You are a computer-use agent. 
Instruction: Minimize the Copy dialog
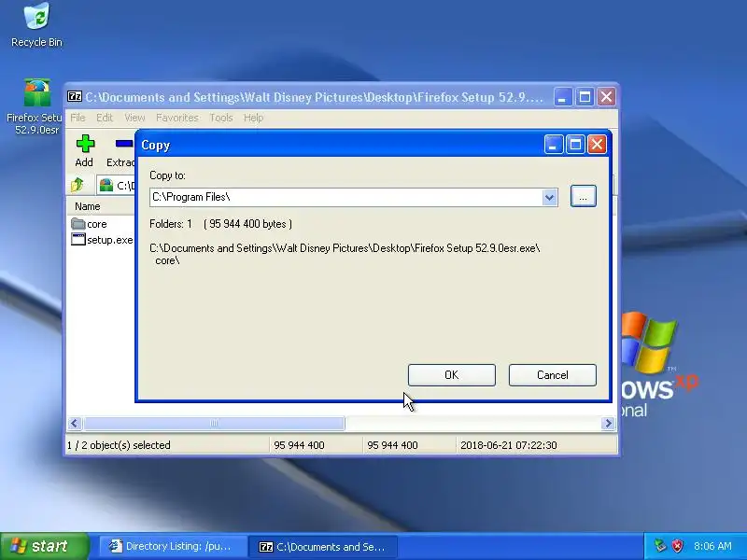pos(554,145)
